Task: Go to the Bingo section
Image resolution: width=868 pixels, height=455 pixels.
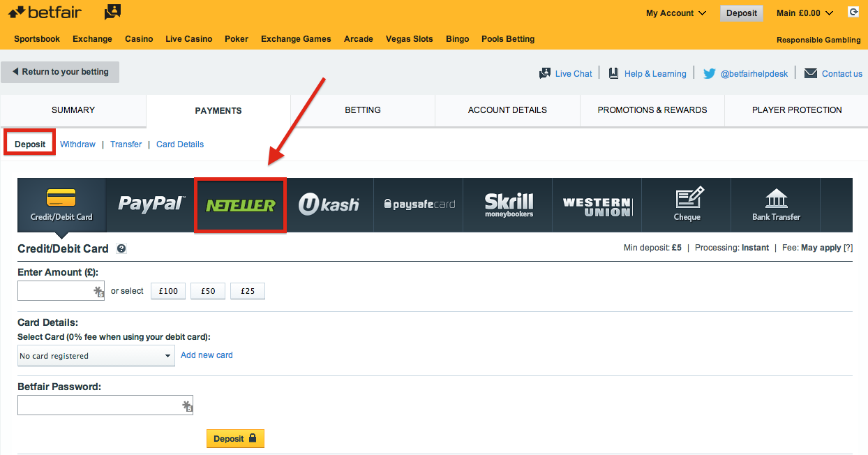Action: pos(458,39)
